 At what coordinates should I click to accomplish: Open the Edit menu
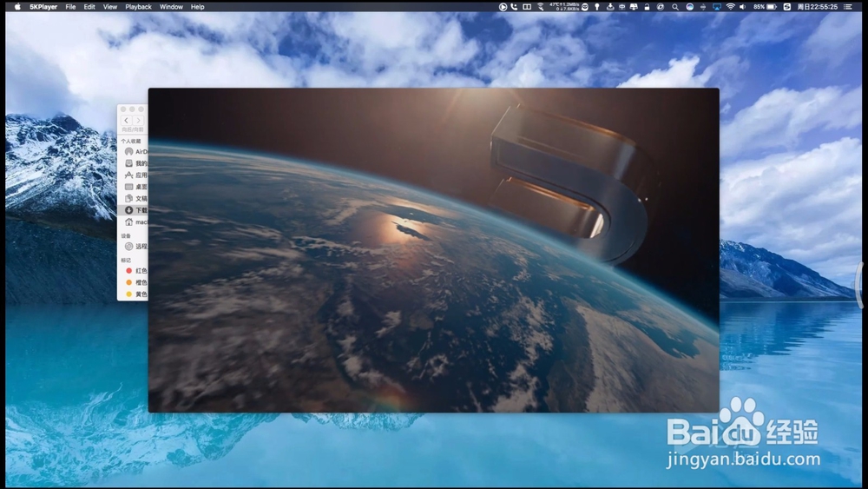(89, 7)
